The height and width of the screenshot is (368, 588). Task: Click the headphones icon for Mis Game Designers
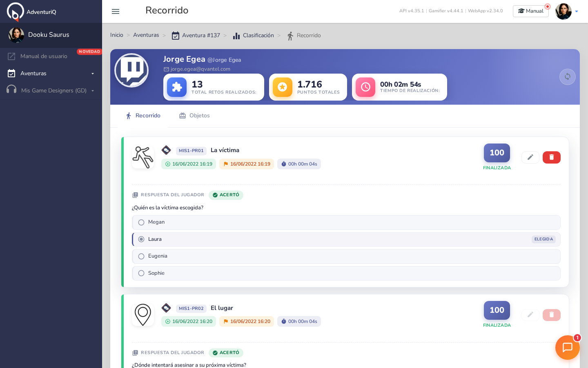point(11,90)
